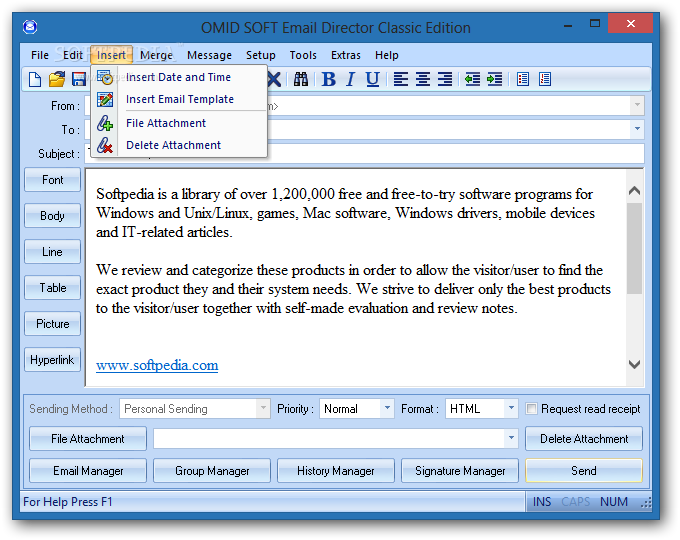
Task: Open the Edit menu
Action: (x=72, y=55)
